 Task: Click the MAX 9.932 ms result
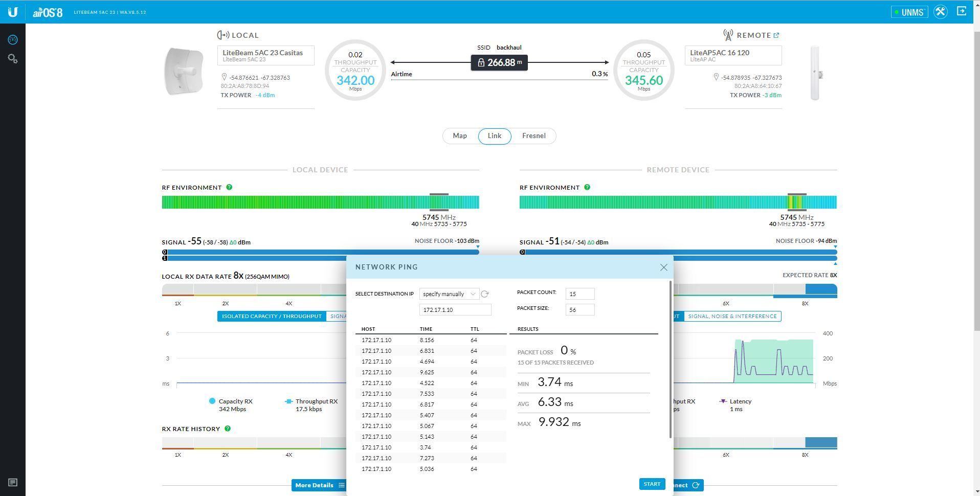(549, 422)
